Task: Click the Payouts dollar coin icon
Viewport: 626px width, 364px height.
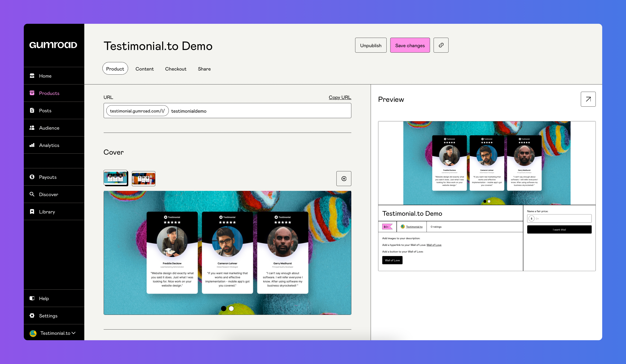Action: (32, 177)
